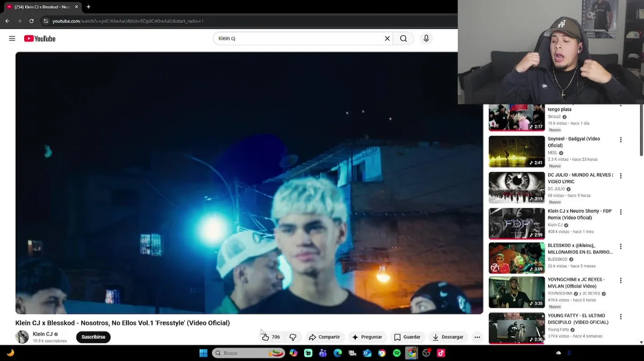Image resolution: width=644 pixels, height=361 pixels.
Task: Click the title 'YOUNG FATTY - EL ULTIMO DISCIPULO'
Action: (x=578, y=319)
